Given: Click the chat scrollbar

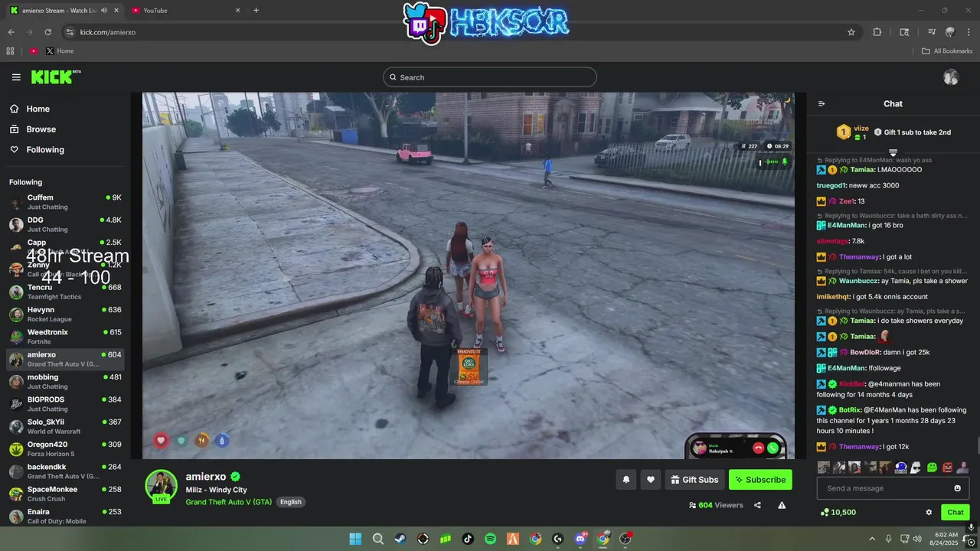Looking at the screenshot, I should pyautogui.click(x=977, y=446).
